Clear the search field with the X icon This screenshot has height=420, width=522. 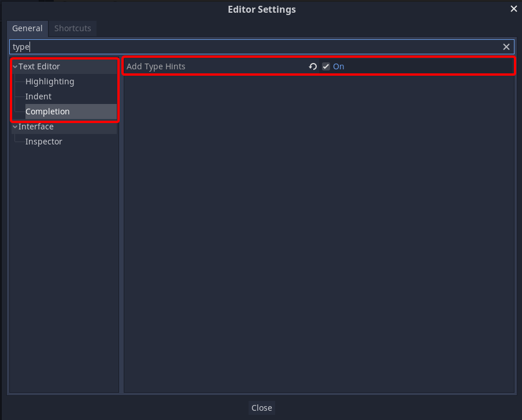coord(506,47)
